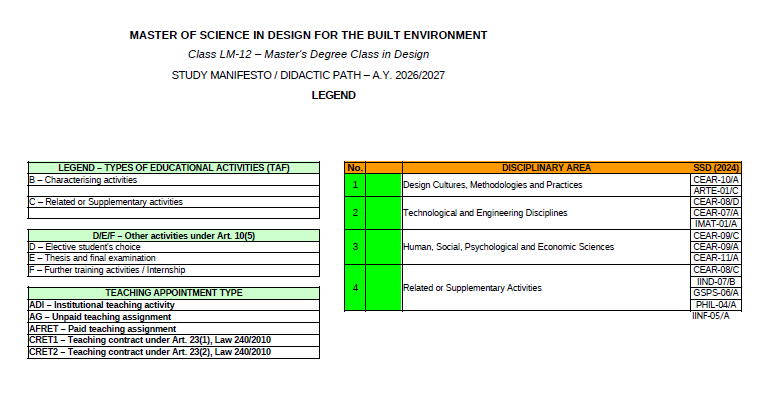Click the green cell numbered 2
This screenshot has height=395, width=776.
355,213
